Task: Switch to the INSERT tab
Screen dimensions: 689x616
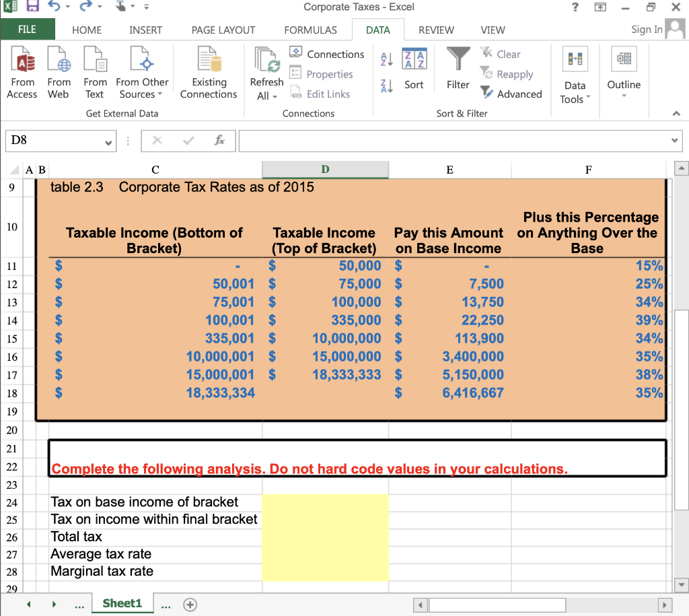Action: click(145, 30)
